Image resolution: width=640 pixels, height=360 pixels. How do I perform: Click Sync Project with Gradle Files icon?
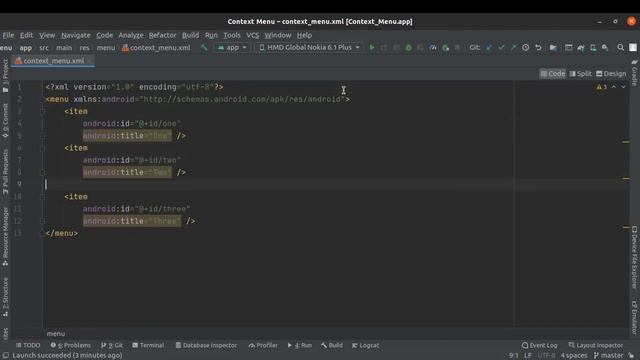(581, 48)
